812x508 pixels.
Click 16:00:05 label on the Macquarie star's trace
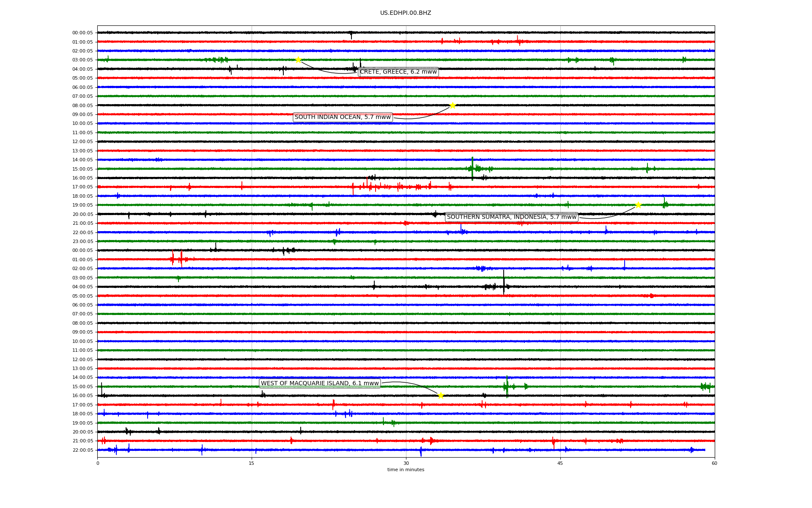(x=82, y=396)
